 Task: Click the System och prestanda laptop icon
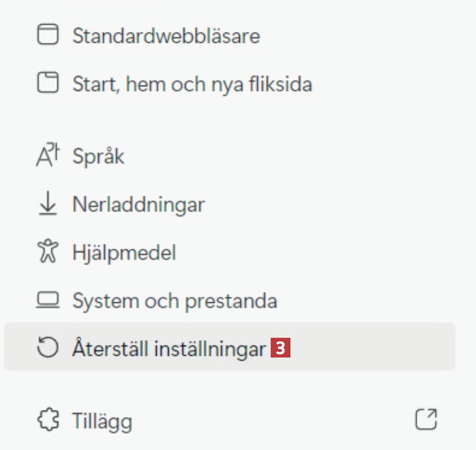point(48,301)
